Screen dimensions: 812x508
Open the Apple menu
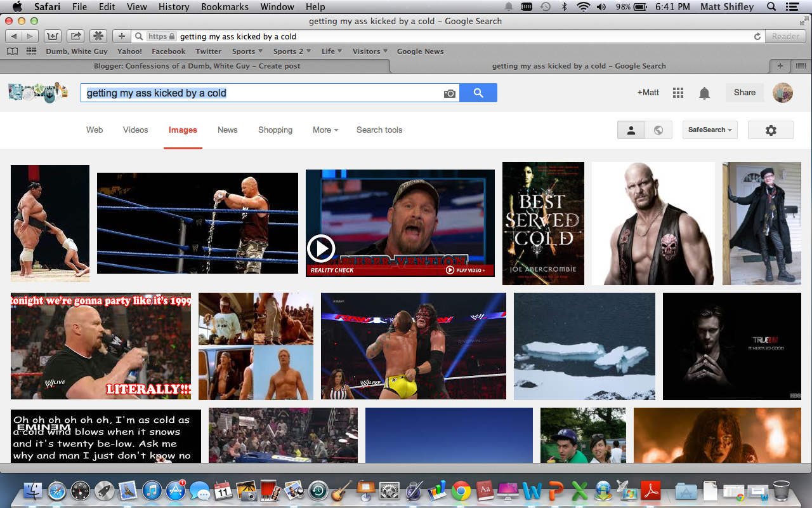(x=17, y=7)
